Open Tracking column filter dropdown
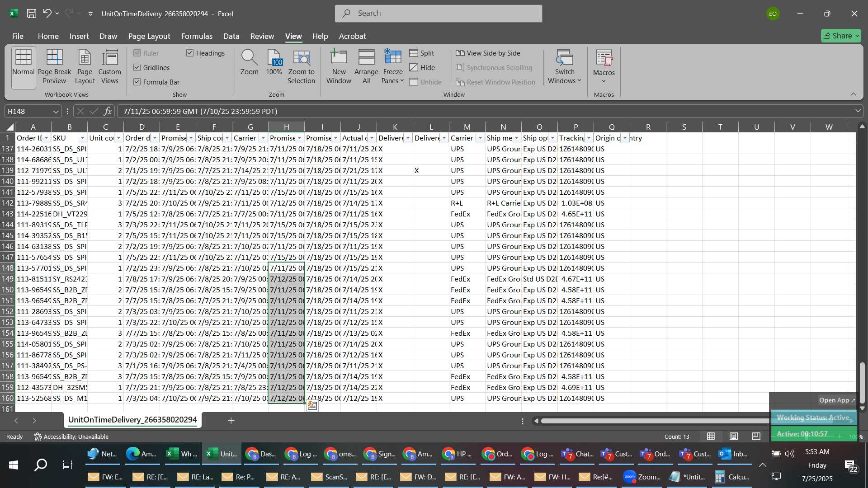This screenshot has height=488, width=868. click(589, 138)
